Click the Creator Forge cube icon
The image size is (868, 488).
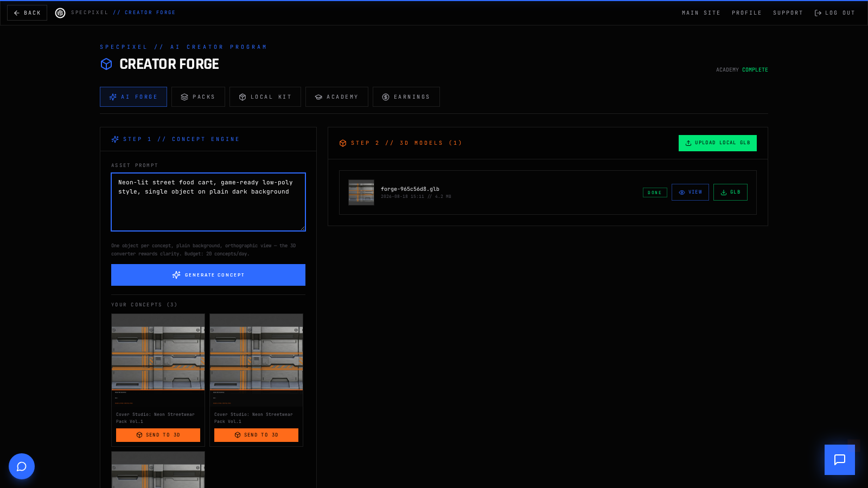click(x=106, y=64)
